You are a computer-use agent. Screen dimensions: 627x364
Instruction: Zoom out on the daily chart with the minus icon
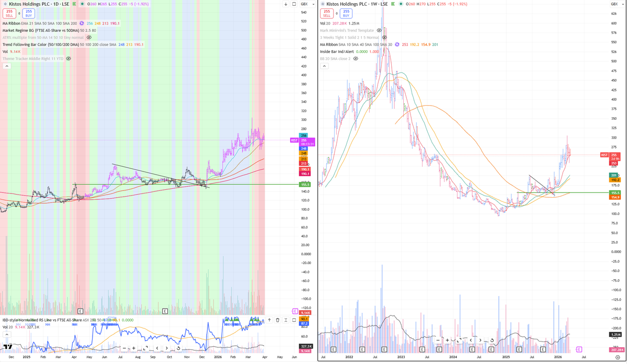pos(124,348)
